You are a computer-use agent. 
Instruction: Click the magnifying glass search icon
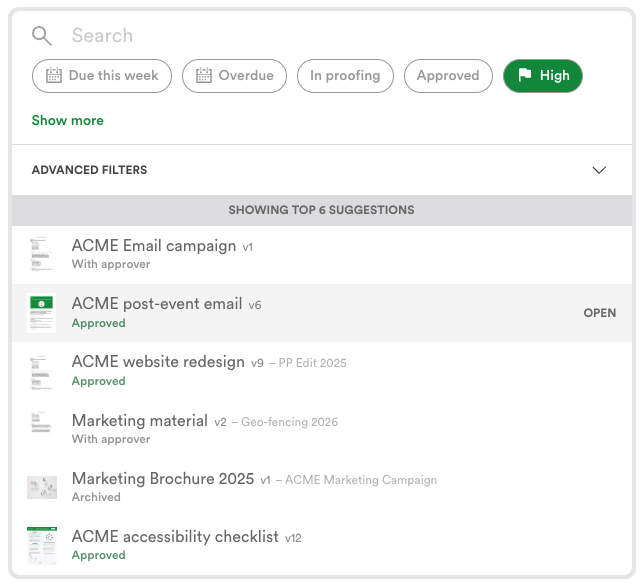[x=41, y=36]
